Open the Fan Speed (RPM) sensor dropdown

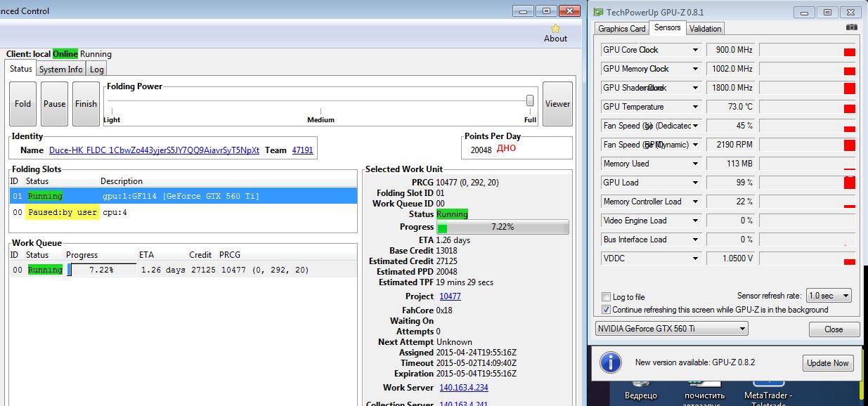coord(695,145)
